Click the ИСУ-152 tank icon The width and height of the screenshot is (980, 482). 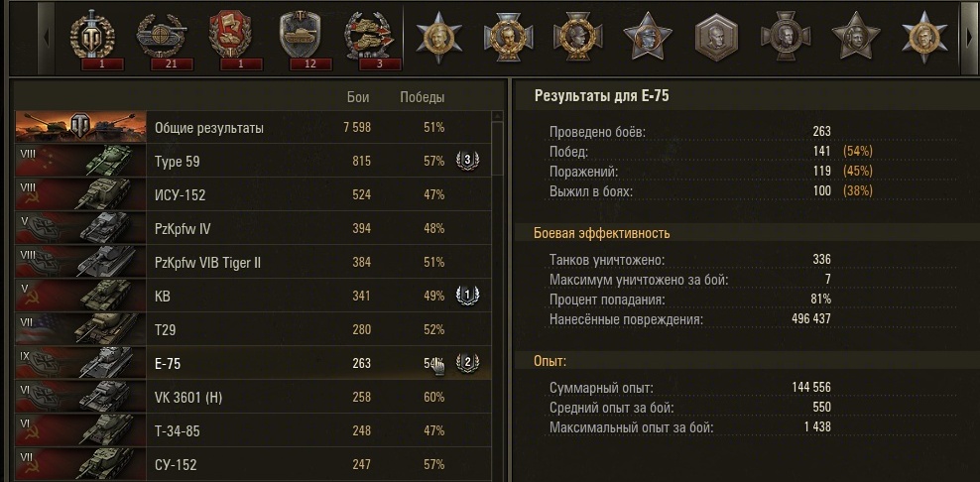click(79, 194)
